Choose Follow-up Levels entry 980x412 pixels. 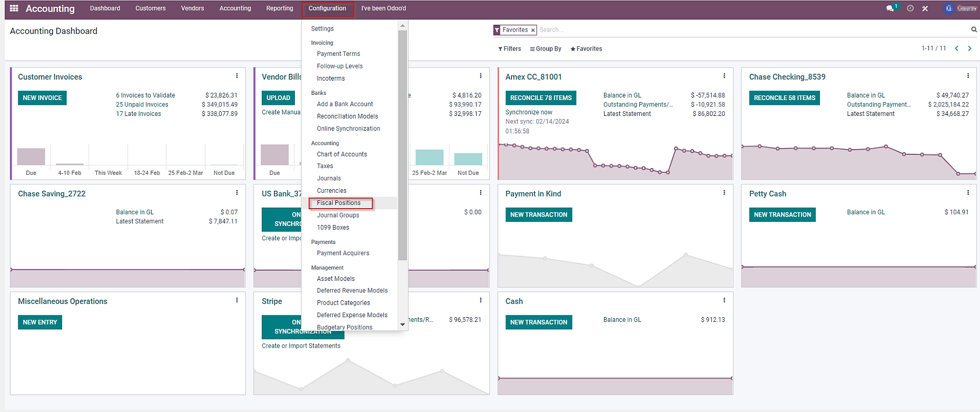pyautogui.click(x=340, y=66)
